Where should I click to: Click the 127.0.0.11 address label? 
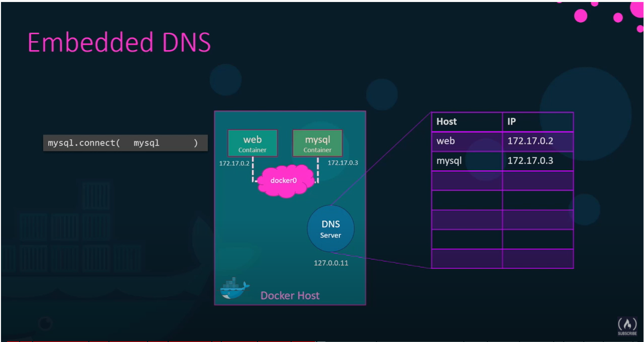pyautogui.click(x=331, y=263)
